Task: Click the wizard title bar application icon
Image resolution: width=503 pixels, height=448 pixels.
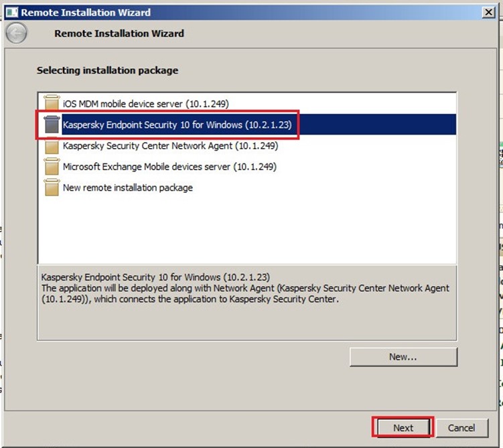Action: 12,13
